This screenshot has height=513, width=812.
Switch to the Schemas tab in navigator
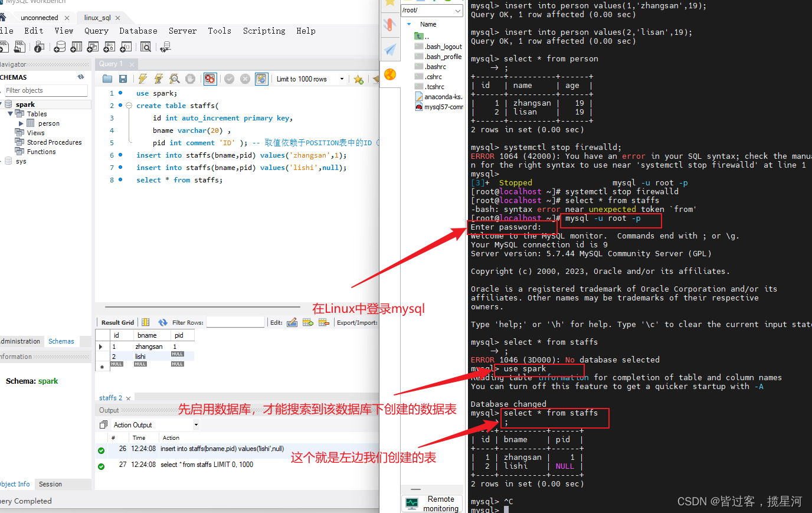[61, 341]
